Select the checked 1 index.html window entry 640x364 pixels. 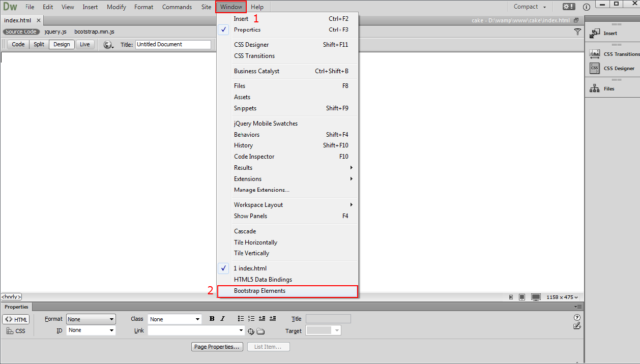(x=288, y=268)
